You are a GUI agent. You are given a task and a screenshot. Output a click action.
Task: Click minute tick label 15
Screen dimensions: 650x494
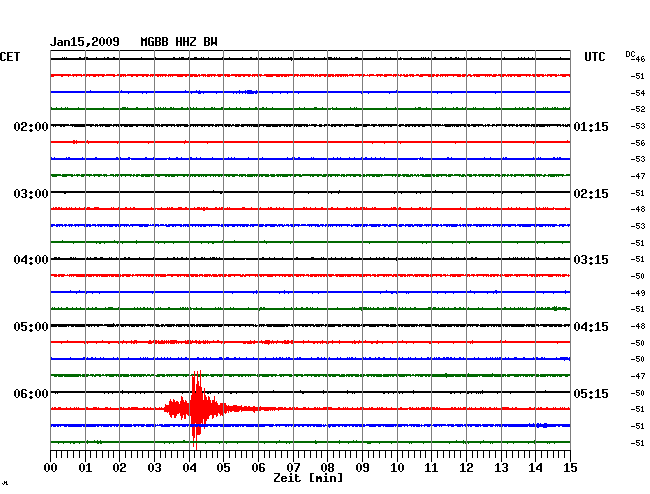(x=570, y=467)
